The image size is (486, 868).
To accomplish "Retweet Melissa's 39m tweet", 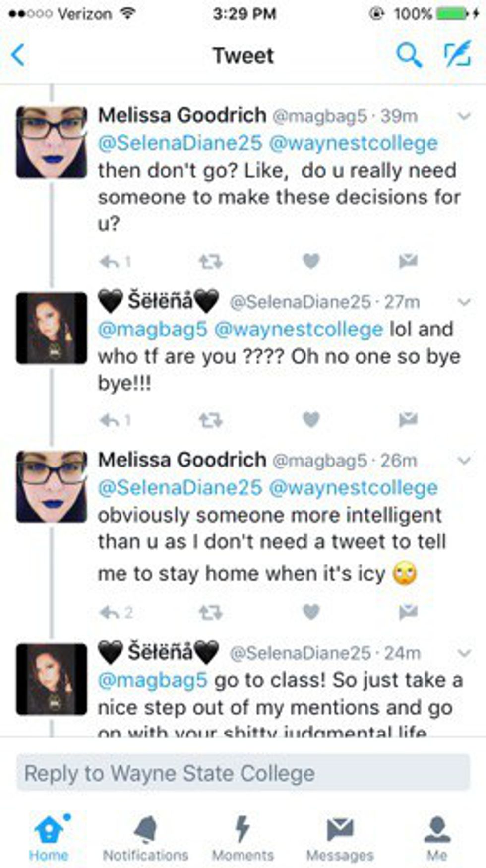I will (211, 261).
